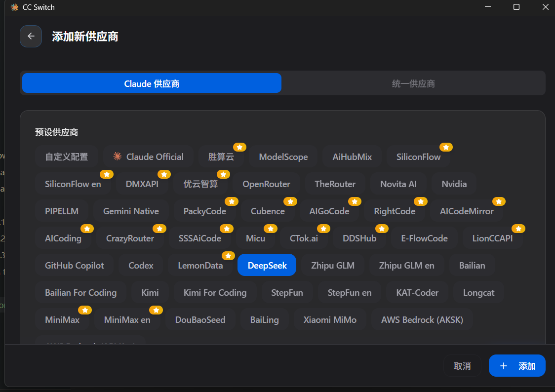Select KAT-Coder preset
This screenshot has width=555, height=392.
pos(417,293)
